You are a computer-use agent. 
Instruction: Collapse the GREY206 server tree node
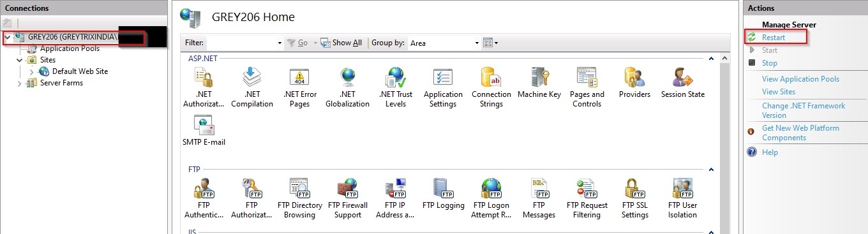click(x=7, y=37)
